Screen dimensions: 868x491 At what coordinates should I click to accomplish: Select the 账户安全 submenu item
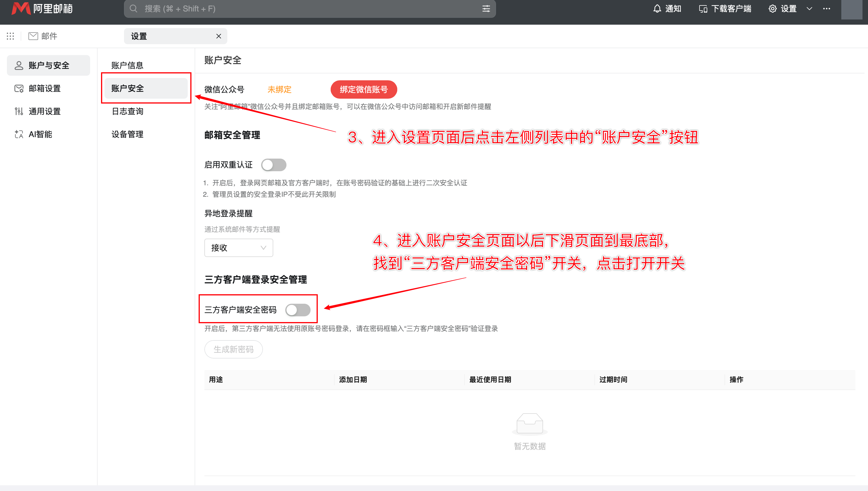click(x=146, y=88)
